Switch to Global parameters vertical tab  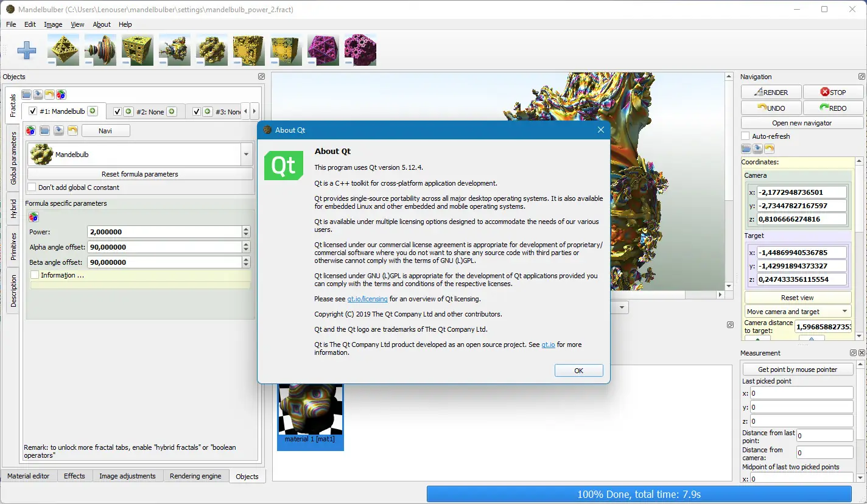click(x=13, y=158)
